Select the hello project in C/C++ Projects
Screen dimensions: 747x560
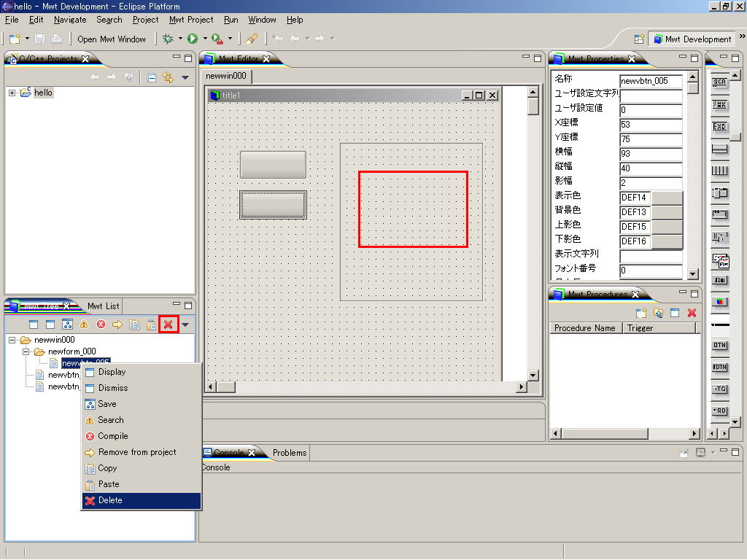click(x=43, y=93)
